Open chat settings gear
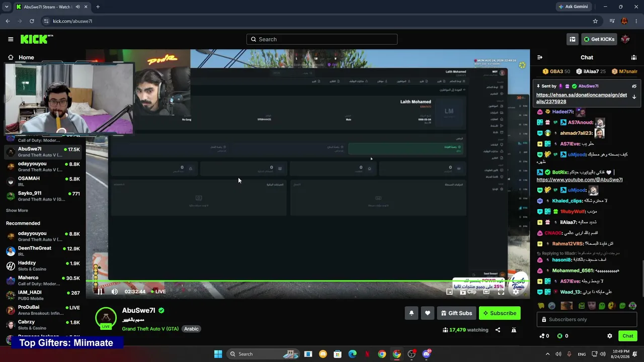Viewport: 644px width, 362px height. tap(610, 336)
